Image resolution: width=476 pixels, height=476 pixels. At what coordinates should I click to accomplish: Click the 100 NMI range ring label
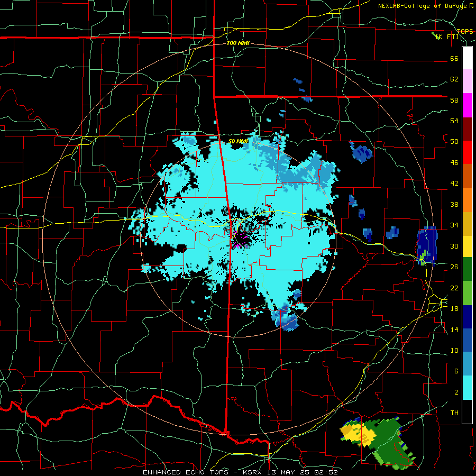(238, 43)
